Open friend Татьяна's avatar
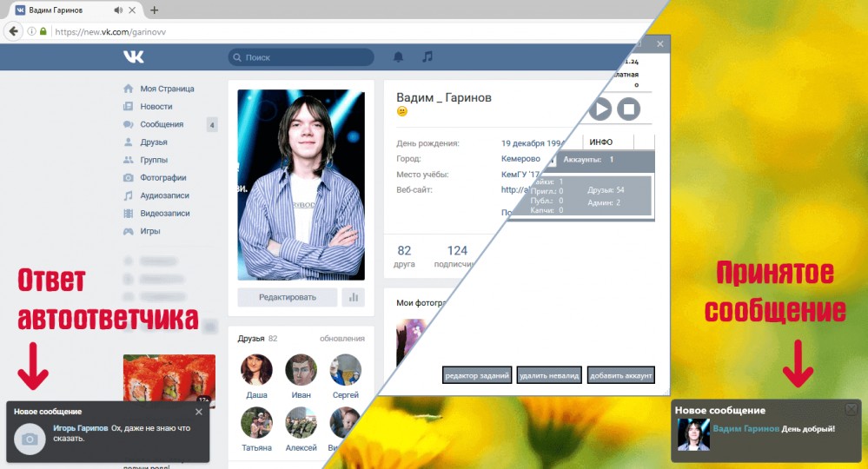Screen dimensions: 868x469 256,423
